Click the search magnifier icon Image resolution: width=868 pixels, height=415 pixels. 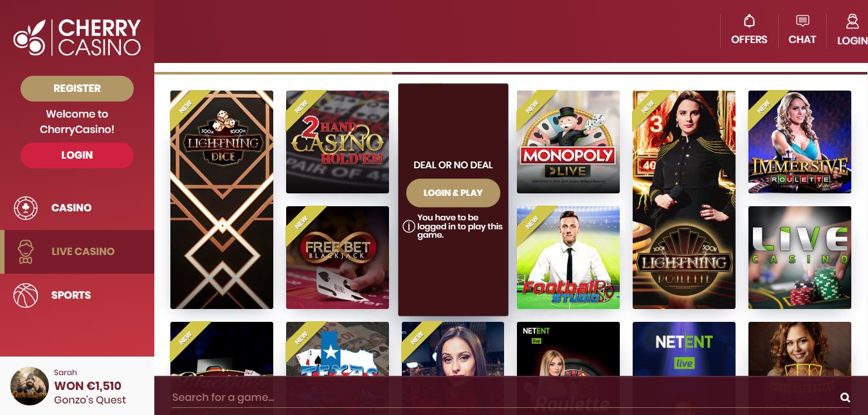coord(845,398)
